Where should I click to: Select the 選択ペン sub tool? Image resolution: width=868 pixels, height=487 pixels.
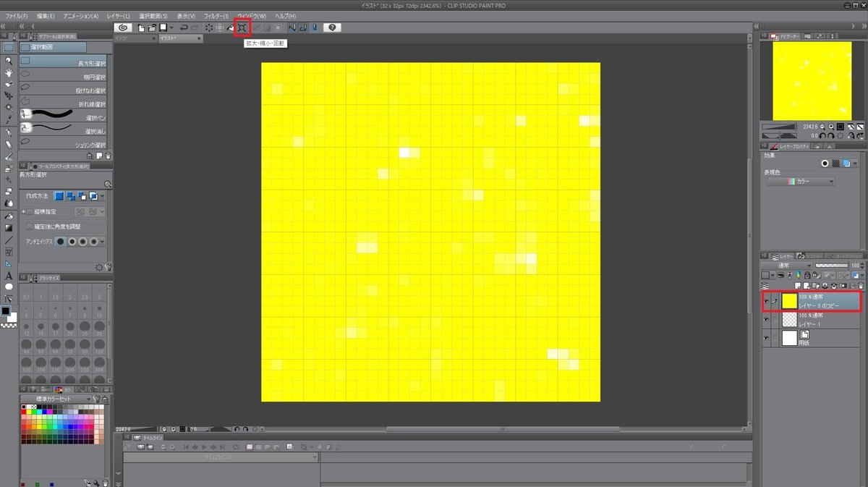click(64, 117)
